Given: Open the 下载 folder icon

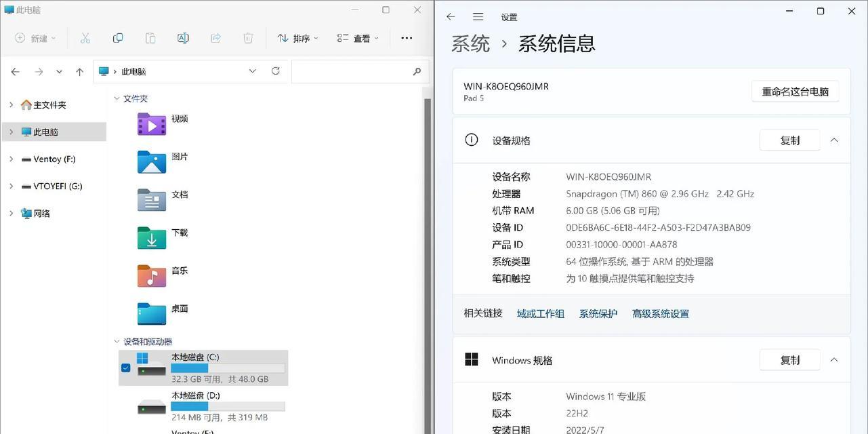Looking at the screenshot, I should [152, 239].
